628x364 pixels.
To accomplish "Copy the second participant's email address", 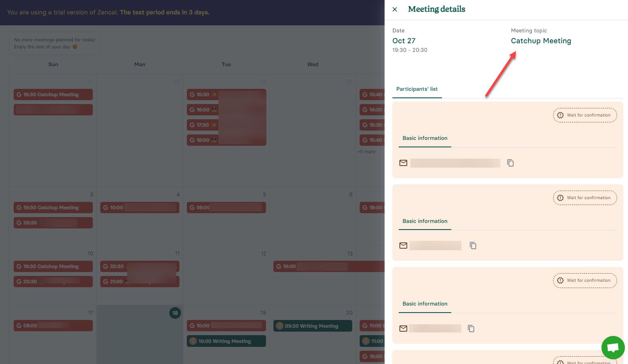I will (x=473, y=246).
